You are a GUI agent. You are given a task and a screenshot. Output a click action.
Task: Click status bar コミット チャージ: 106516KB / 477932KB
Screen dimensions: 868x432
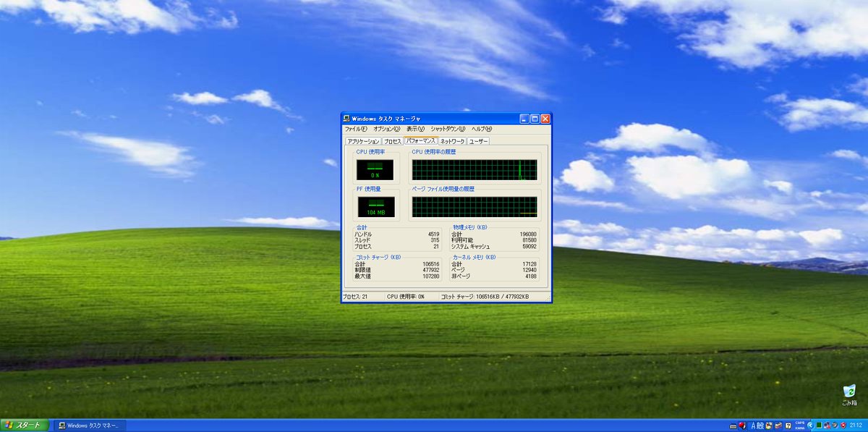[x=485, y=297]
